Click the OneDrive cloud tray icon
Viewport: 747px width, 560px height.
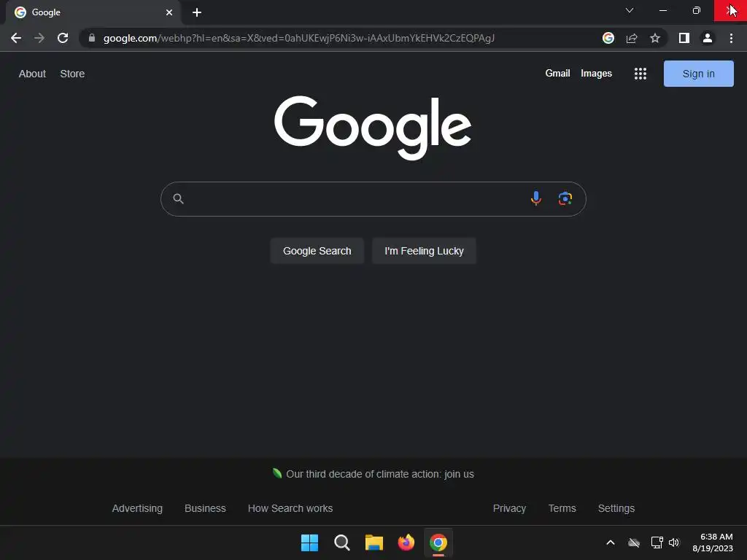pos(634,542)
